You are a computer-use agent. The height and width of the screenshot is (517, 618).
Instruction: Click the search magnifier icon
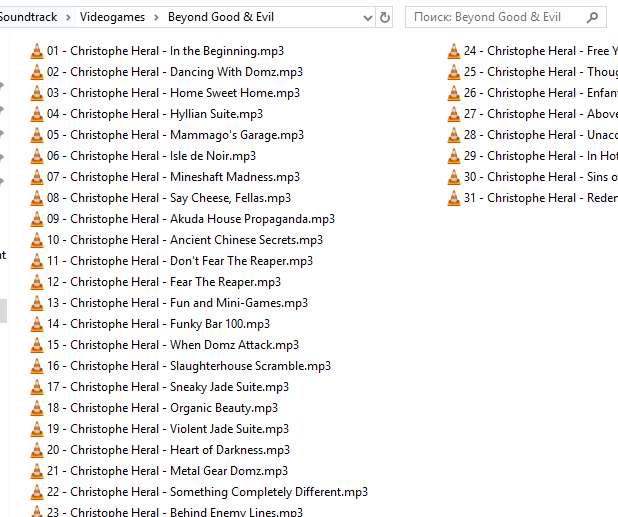pos(592,17)
